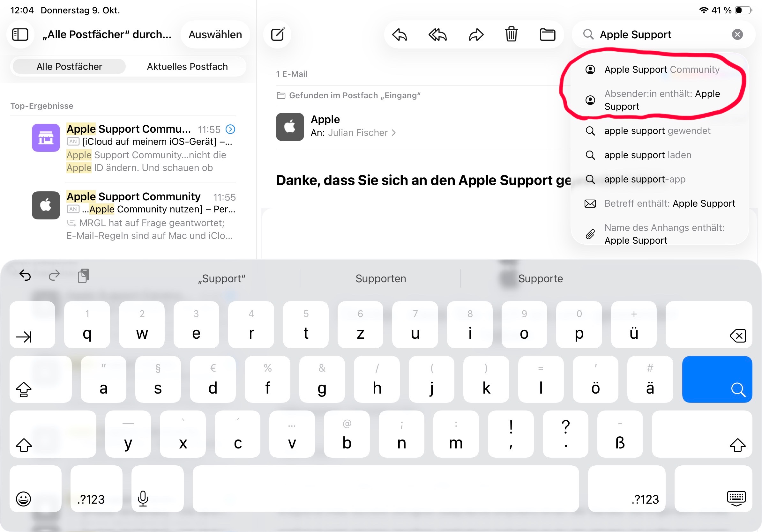Toggle the sidebar panel icon
Image resolution: width=762 pixels, height=532 pixels.
tap(20, 34)
